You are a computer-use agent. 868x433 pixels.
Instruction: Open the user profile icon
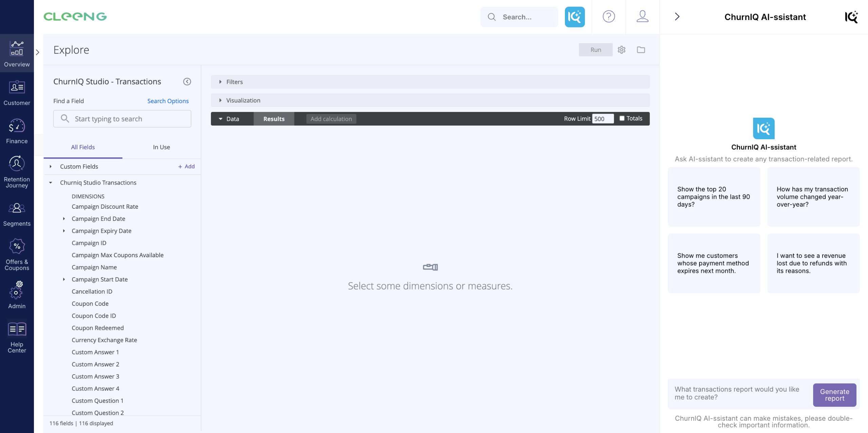click(x=642, y=17)
